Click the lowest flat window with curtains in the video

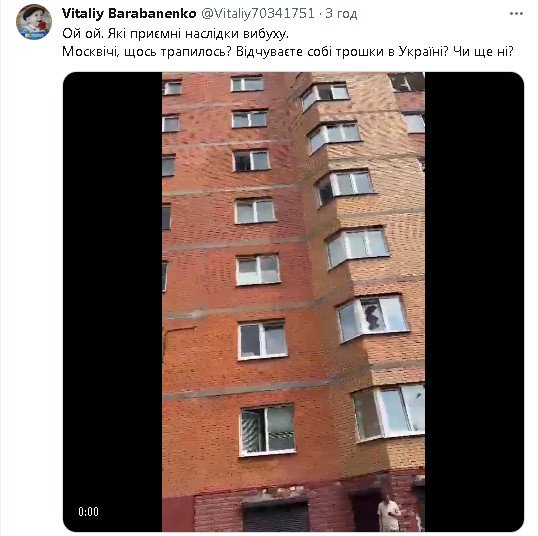(268, 430)
